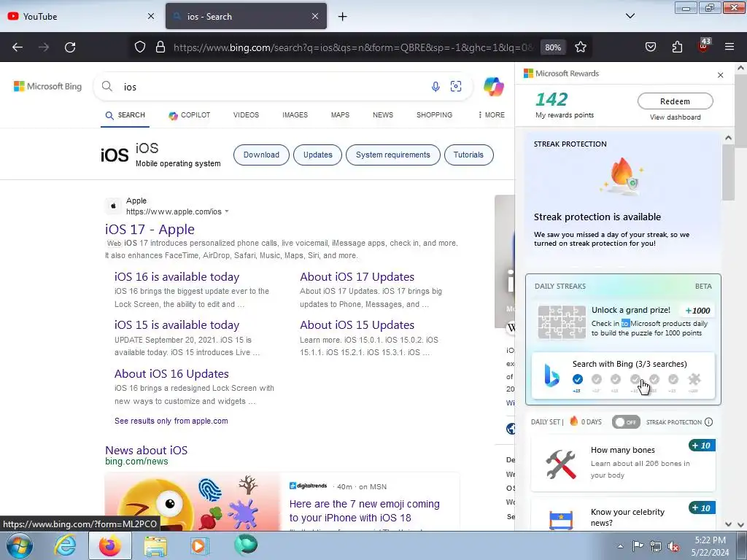Screen dimensions: 747x560
Task: Click the Unlock a grand prize puzzle image
Action: (562, 322)
